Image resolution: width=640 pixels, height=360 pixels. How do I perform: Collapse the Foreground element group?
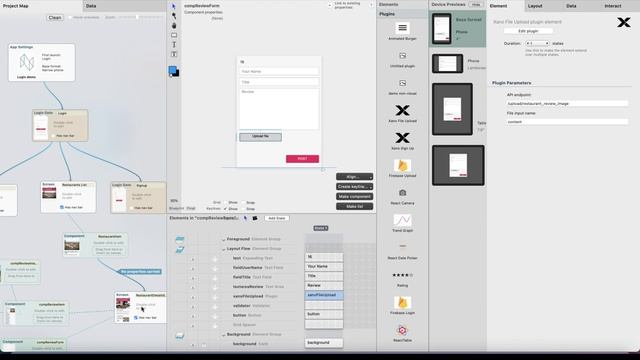tap(223, 239)
